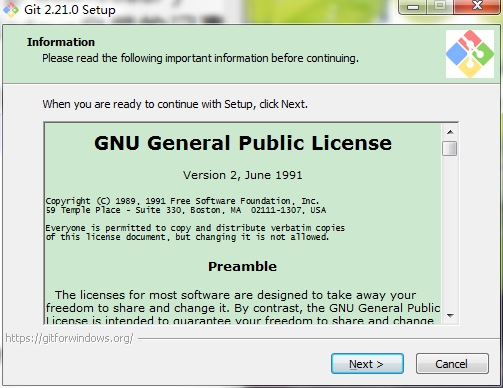Viewport: 503px width, 388px height.
Task: Click the Git logo in the header
Action: [470, 54]
